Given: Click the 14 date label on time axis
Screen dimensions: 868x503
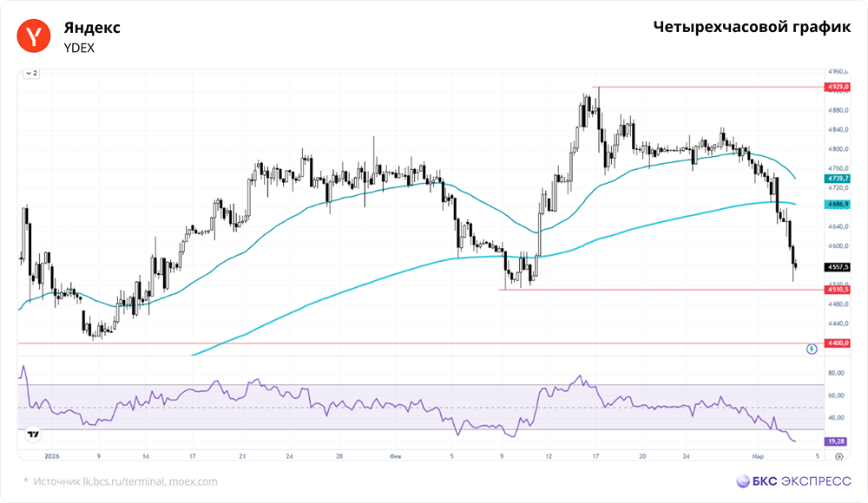Looking at the screenshot, I should coord(146,456).
